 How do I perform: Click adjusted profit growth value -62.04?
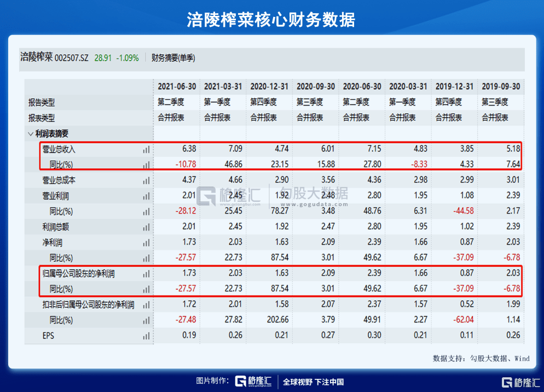464,320
